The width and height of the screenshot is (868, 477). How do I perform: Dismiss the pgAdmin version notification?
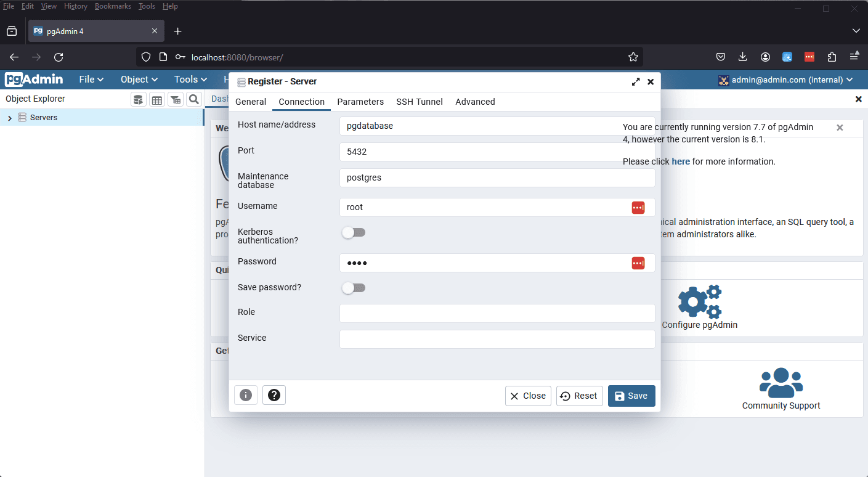(840, 128)
